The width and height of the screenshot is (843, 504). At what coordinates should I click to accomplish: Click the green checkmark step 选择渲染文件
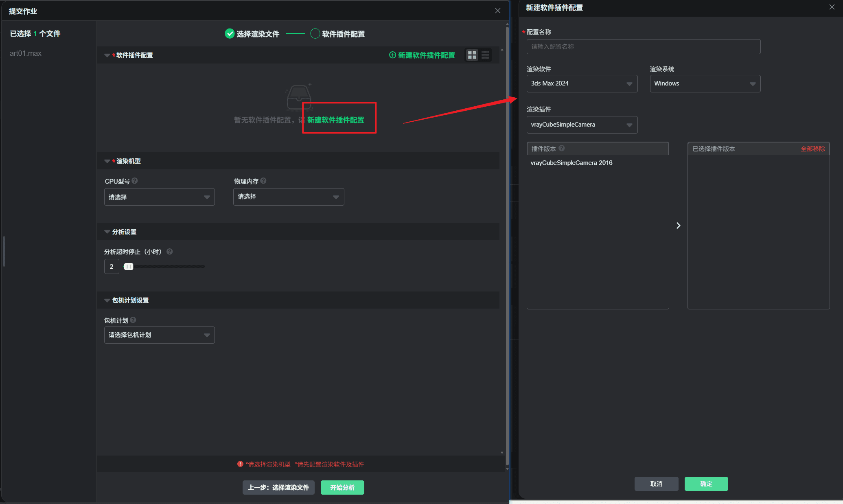[230, 34]
